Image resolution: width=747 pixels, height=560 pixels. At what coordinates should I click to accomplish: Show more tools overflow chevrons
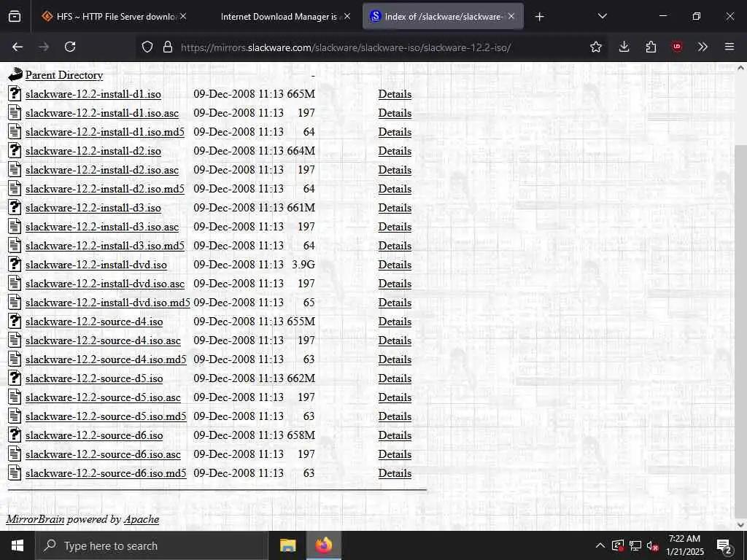(703, 47)
